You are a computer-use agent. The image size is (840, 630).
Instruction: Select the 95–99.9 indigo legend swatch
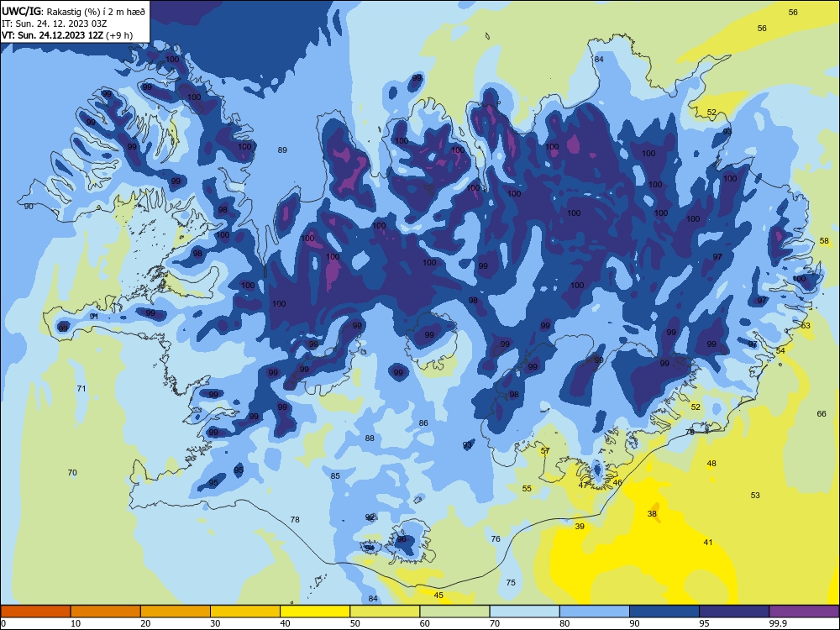click(734, 612)
